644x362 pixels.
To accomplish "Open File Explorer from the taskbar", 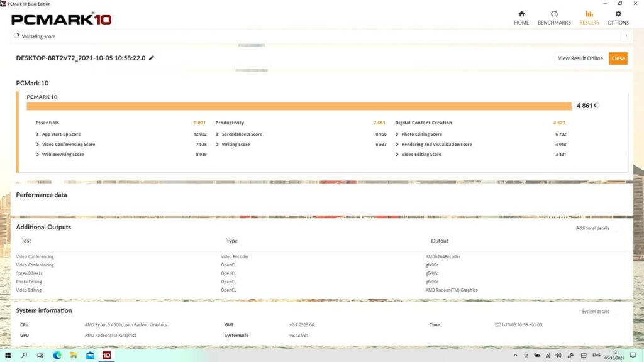I will click(74, 355).
